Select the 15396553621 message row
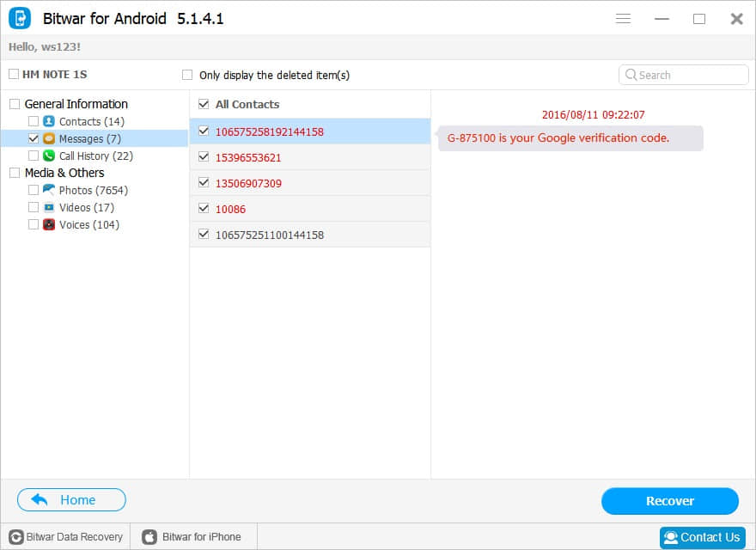Screen dimensions: 756x550 coord(309,157)
